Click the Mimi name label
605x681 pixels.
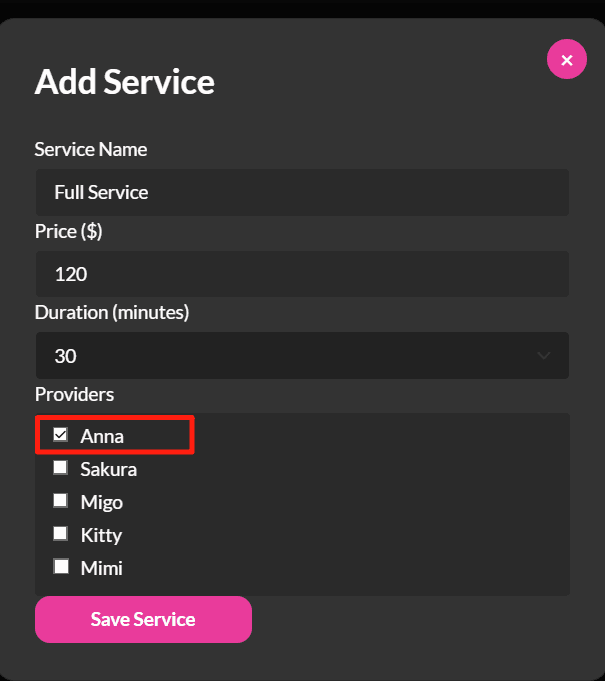pyautogui.click(x=101, y=568)
